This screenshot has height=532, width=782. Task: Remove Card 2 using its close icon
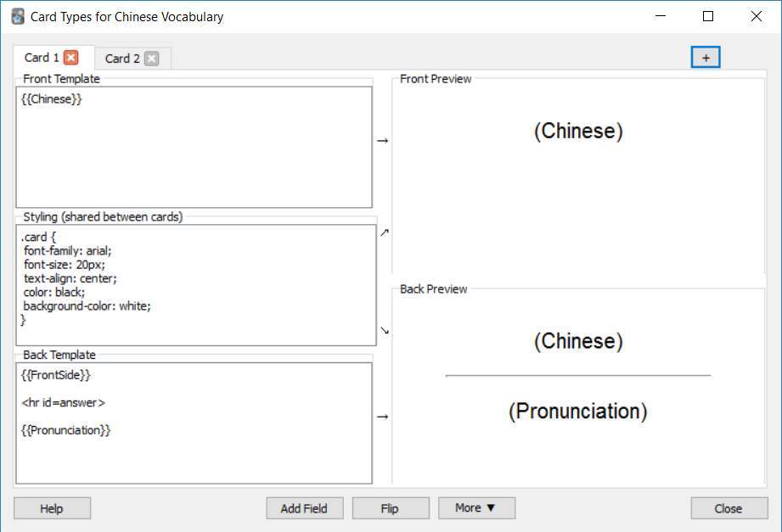click(x=150, y=59)
